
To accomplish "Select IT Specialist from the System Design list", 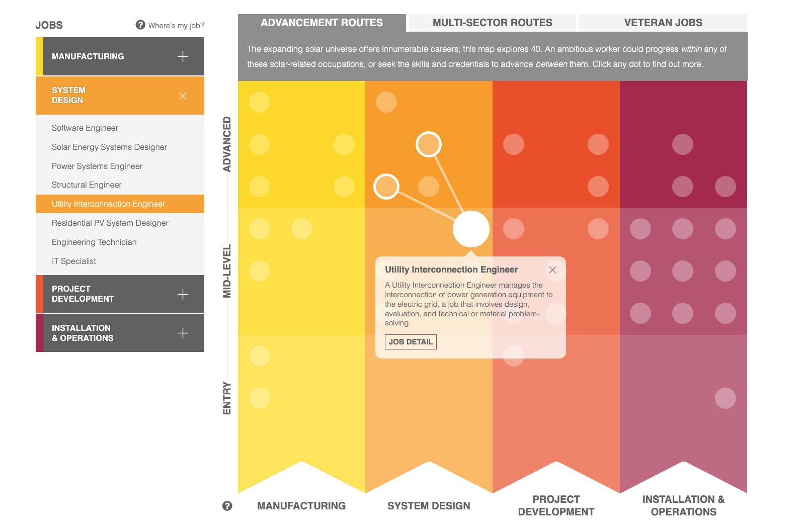I will (x=73, y=261).
